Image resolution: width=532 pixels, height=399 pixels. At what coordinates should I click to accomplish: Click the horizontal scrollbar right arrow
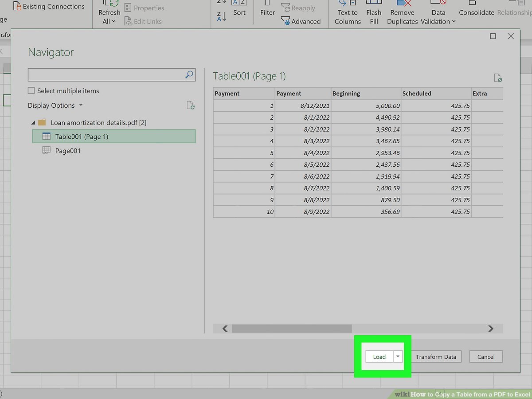(490, 329)
